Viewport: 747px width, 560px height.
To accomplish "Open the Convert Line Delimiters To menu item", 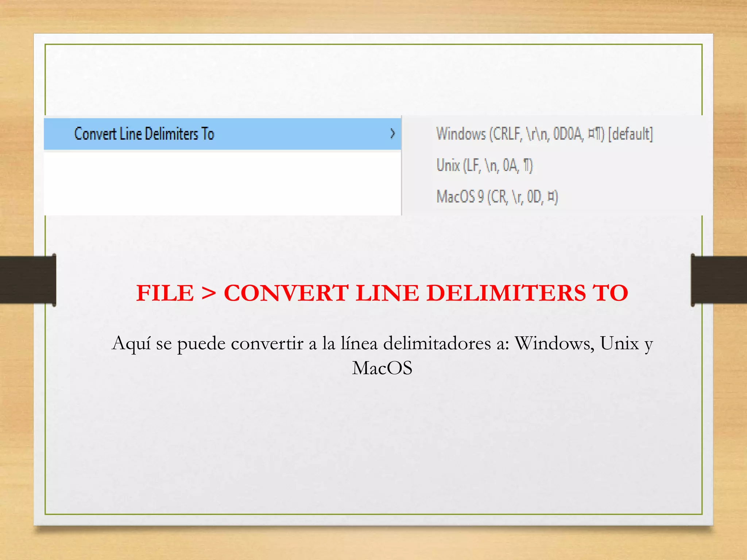I will coord(222,134).
